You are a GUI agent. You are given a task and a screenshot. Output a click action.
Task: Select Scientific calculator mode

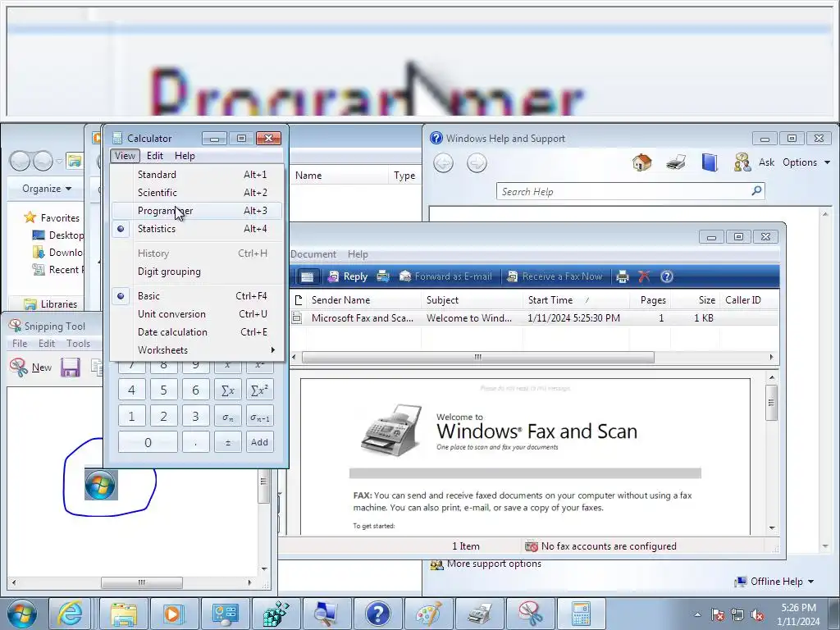(196, 192)
